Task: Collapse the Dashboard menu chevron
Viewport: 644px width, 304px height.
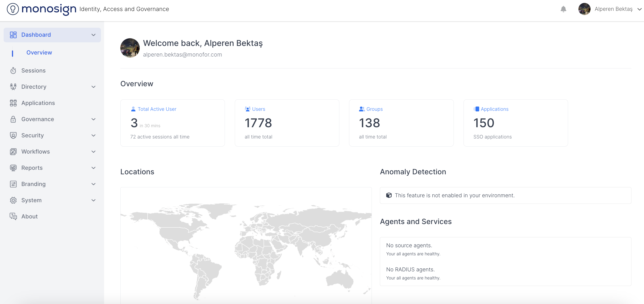Action: coord(94,35)
